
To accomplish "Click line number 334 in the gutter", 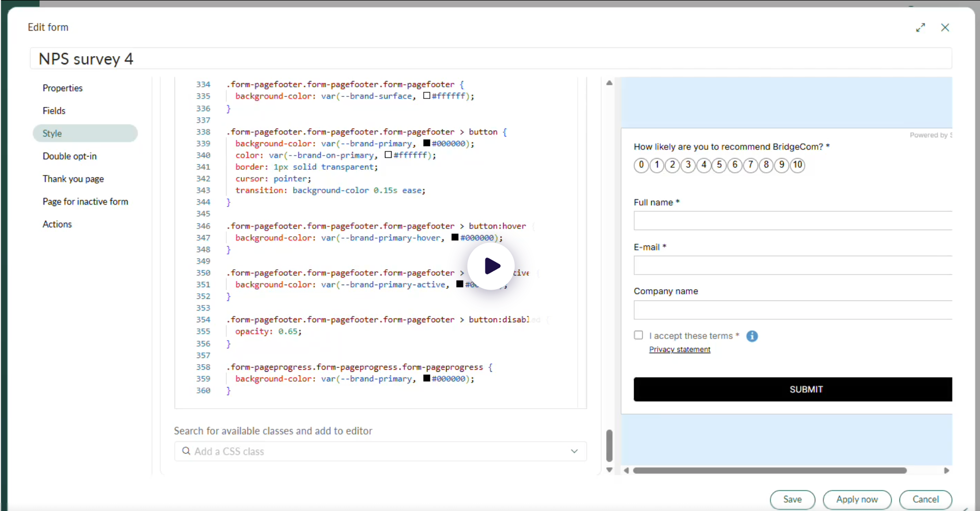I will [x=203, y=85].
